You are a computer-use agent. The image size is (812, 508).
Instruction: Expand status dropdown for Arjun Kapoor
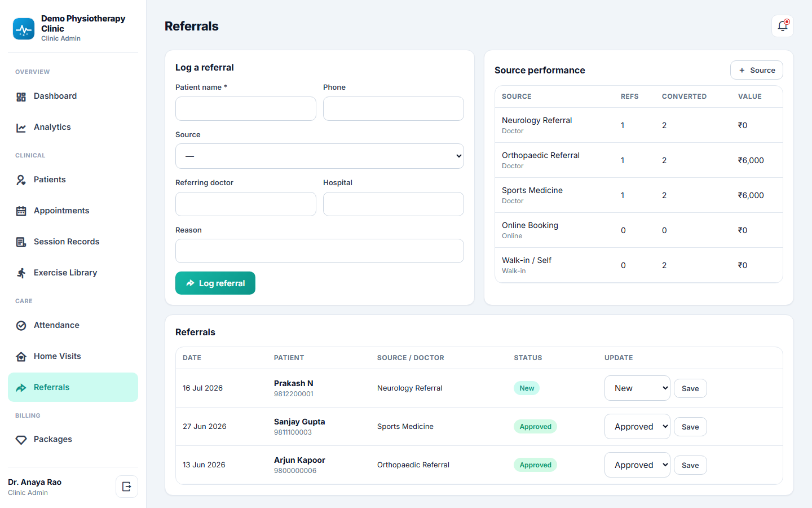637,465
